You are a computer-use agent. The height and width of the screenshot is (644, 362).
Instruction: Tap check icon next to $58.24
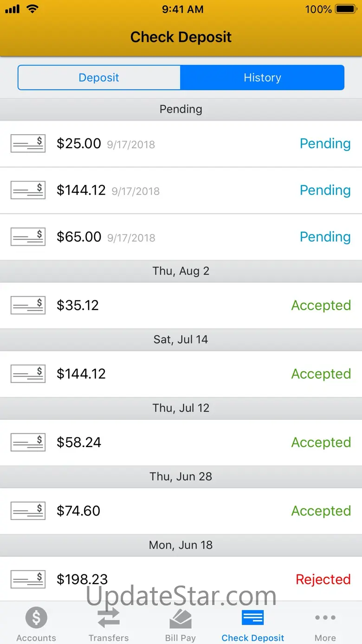click(x=28, y=442)
